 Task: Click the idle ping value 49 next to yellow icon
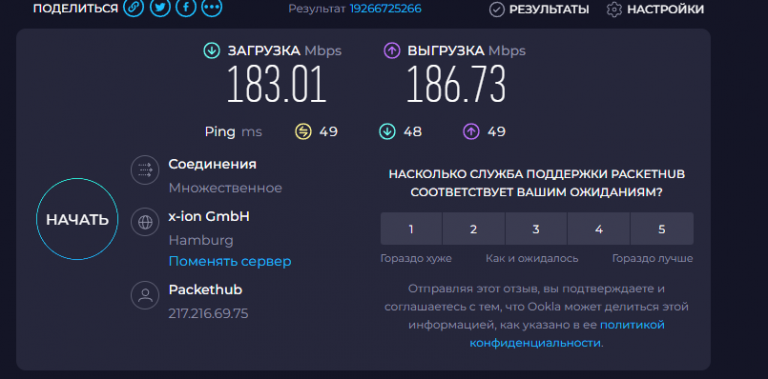coord(329,132)
